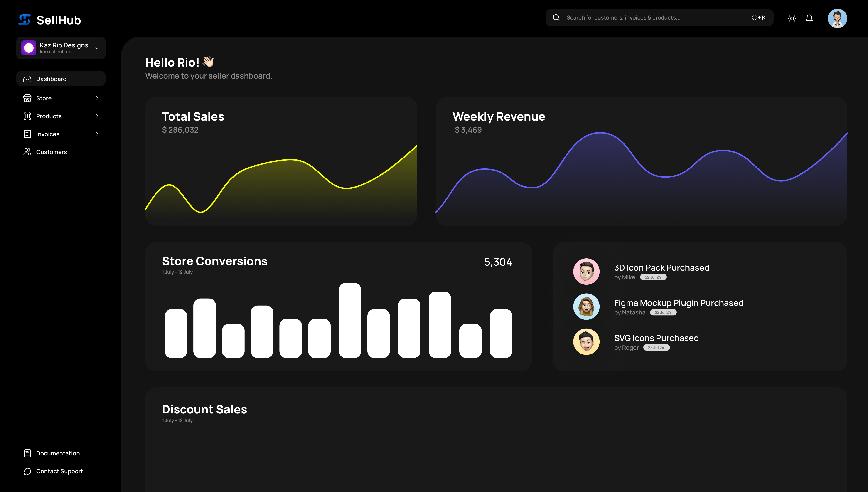Click the search magnifier icon
868x492 pixels.
tap(556, 17)
